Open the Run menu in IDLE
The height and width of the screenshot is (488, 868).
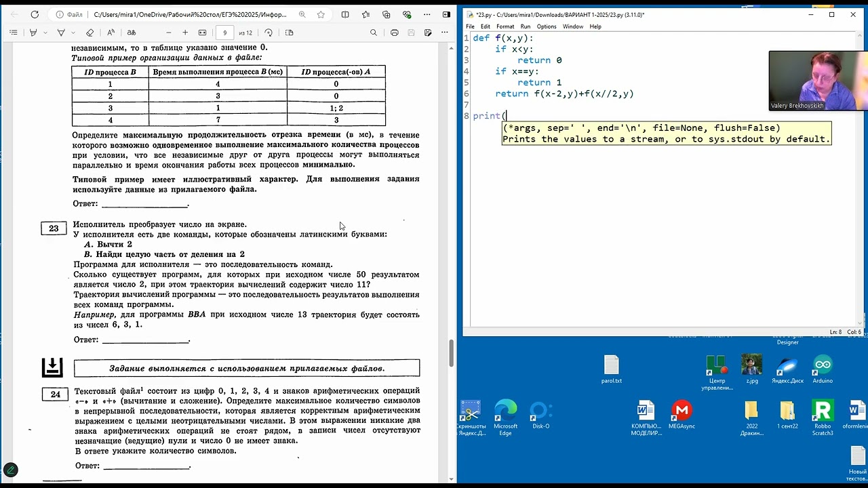click(526, 26)
